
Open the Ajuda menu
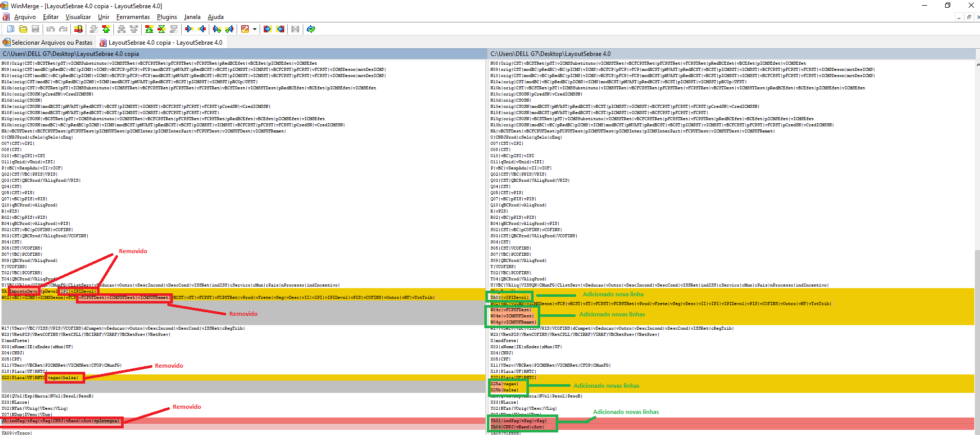(x=215, y=17)
